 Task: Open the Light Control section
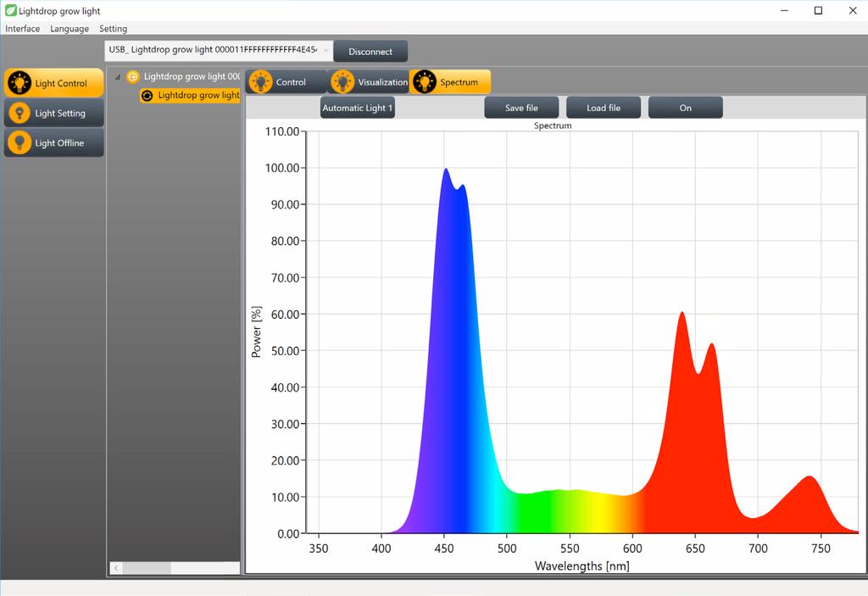click(53, 83)
